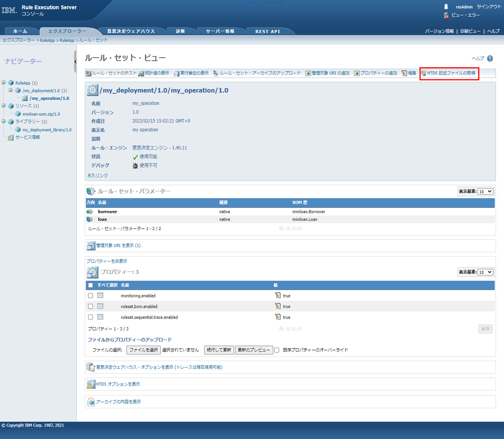504x439 pixels.
Task: Click the /my_deployment/1.0 cube icon
Action: [x=18, y=91]
